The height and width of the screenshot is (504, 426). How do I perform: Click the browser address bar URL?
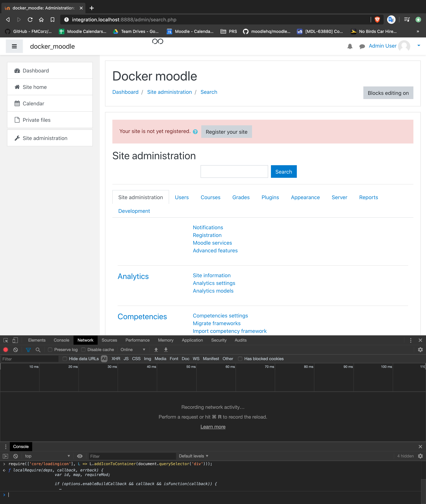coord(124,20)
